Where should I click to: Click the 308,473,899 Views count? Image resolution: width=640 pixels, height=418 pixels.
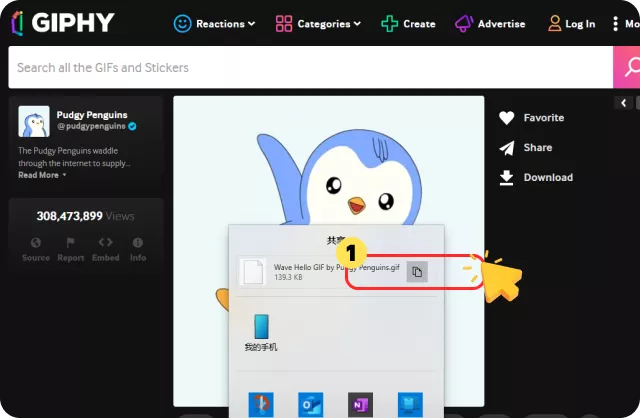point(85,216)
